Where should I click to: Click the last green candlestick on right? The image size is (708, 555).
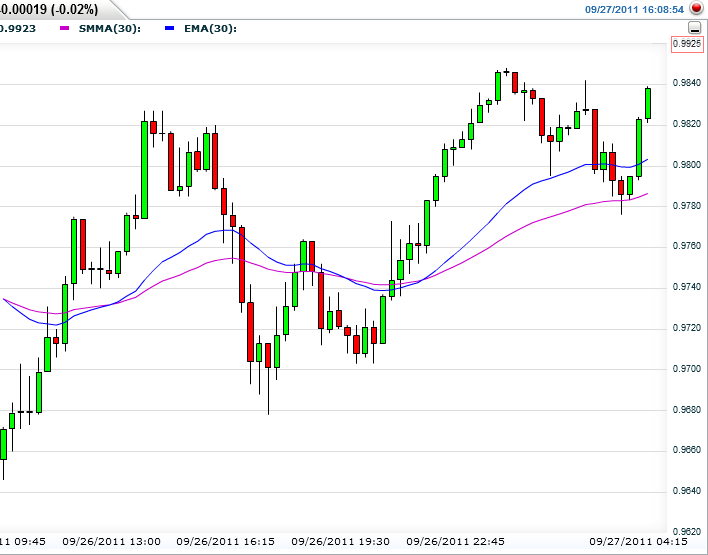point(648,103)
